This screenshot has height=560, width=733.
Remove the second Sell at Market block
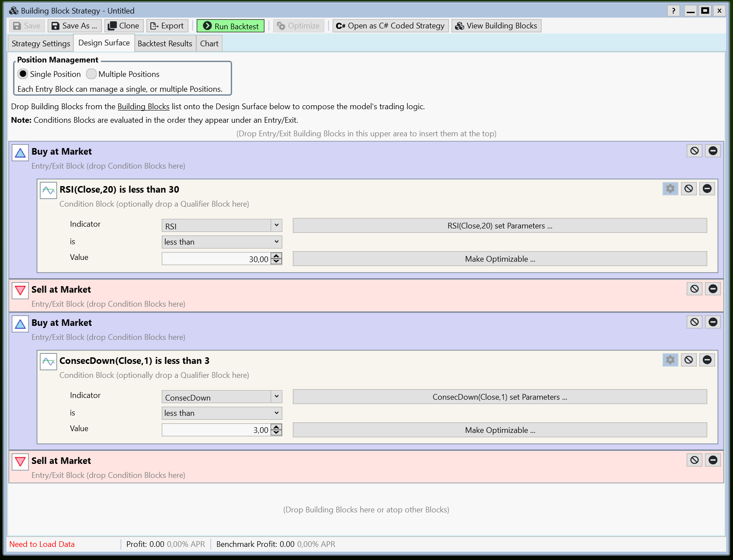click(x=713, y=460)
